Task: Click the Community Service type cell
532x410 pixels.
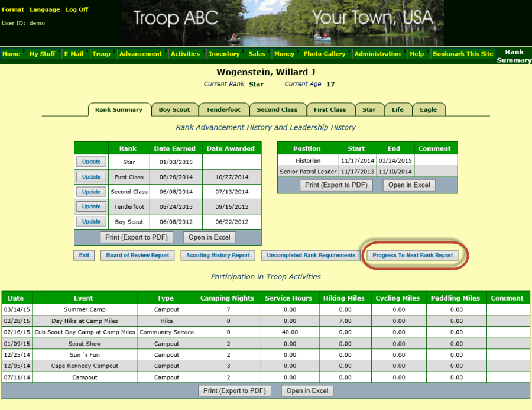Action: pos(167,332)
